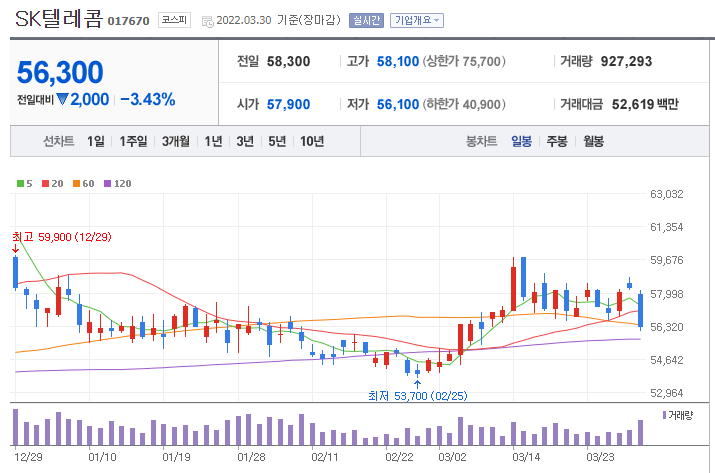Select the 1년 line chart tab
The image size is (715, 473).
213,141
